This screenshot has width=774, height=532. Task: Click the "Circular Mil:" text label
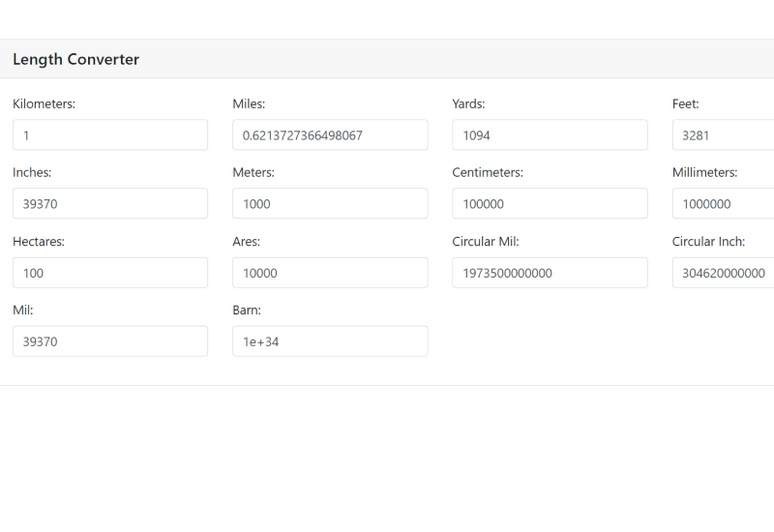(486, 241)
